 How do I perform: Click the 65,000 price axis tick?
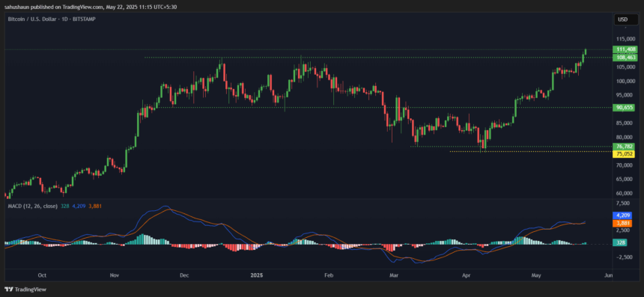(x=624, y=180)
